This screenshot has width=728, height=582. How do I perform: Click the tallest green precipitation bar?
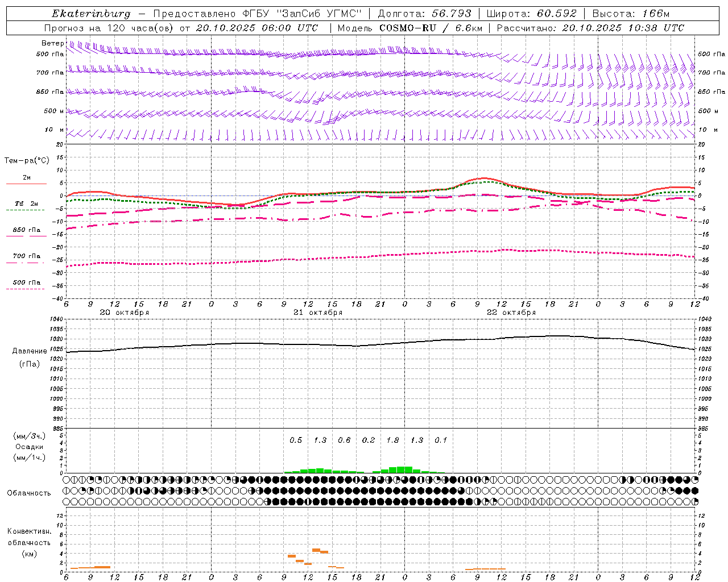[404, 469]
